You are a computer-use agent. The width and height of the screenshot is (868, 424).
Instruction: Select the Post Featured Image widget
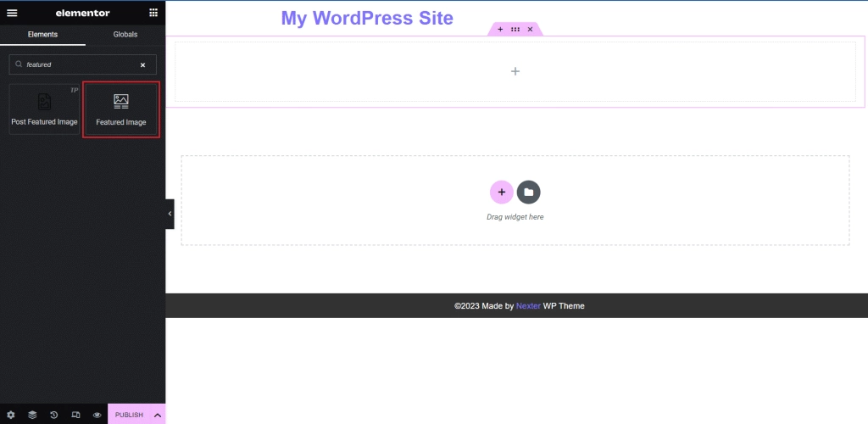pyautogui.click(x=44, y=109)
